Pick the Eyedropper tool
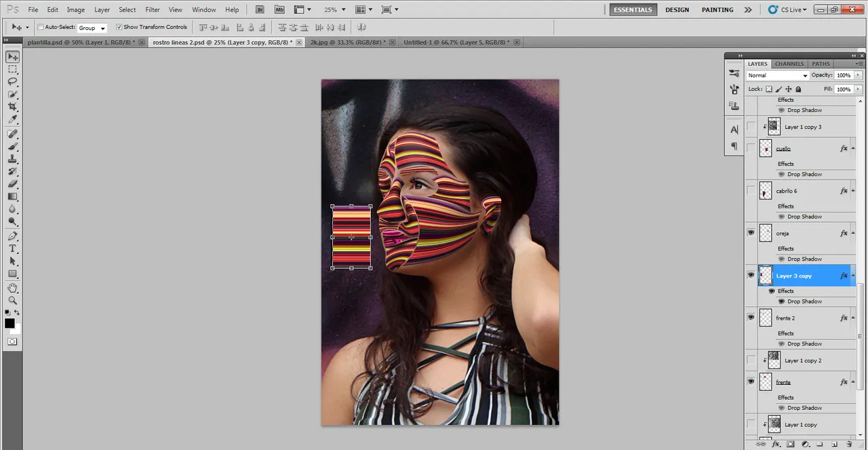The width and height of the screenshot is (868, 450). 12,120
